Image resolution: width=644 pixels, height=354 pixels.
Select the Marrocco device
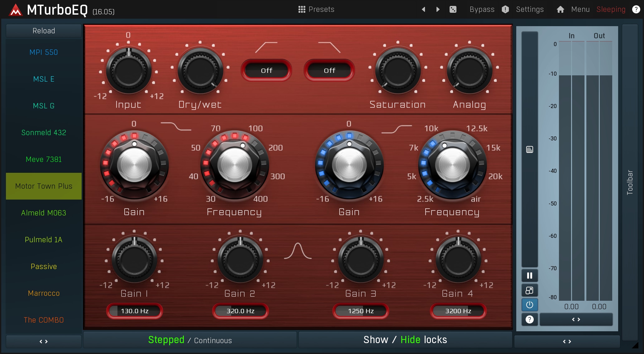pos(44,293)
